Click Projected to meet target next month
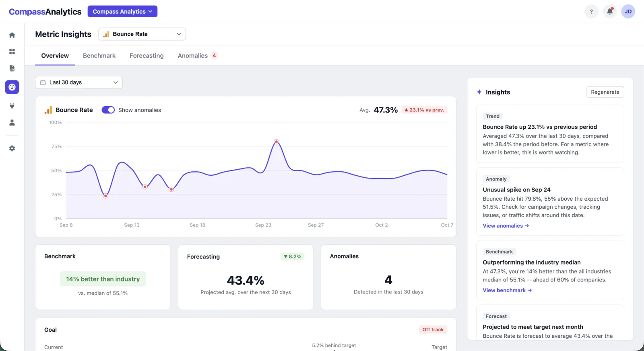The height and width of the screenshot is (351, 644). click(x=533, y=327)
